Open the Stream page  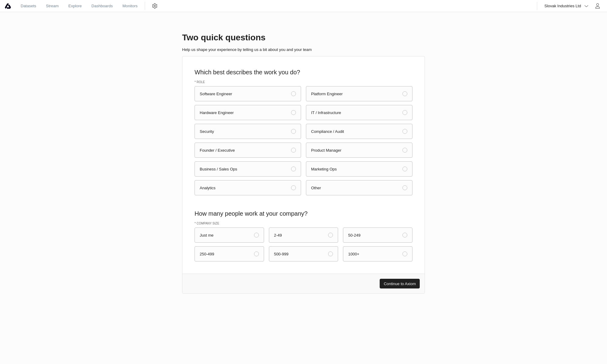(52, 6)
